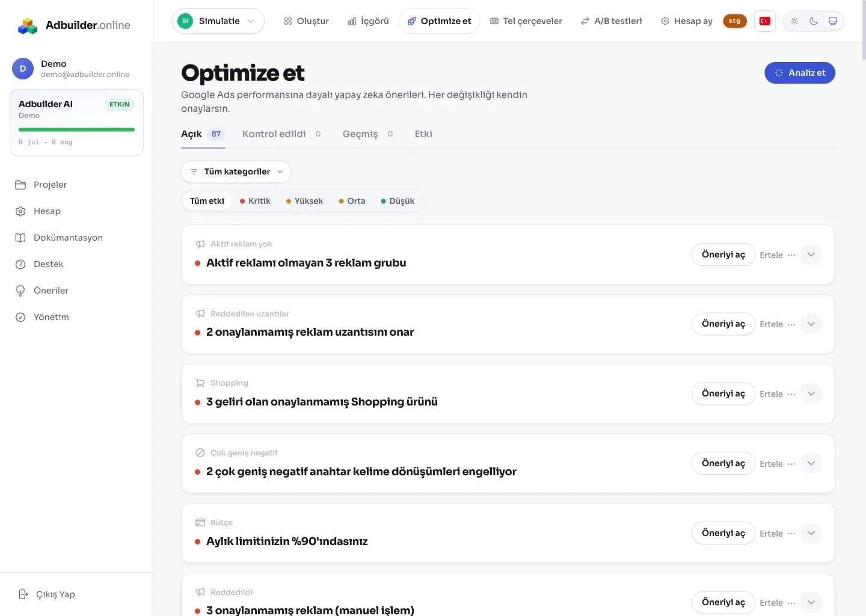Switch to light theme sun icon
The image size is (866, 616).
click(x=794, y=21)
